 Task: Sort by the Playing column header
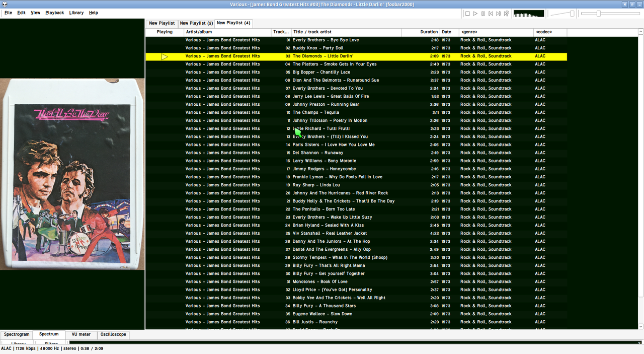165,32
